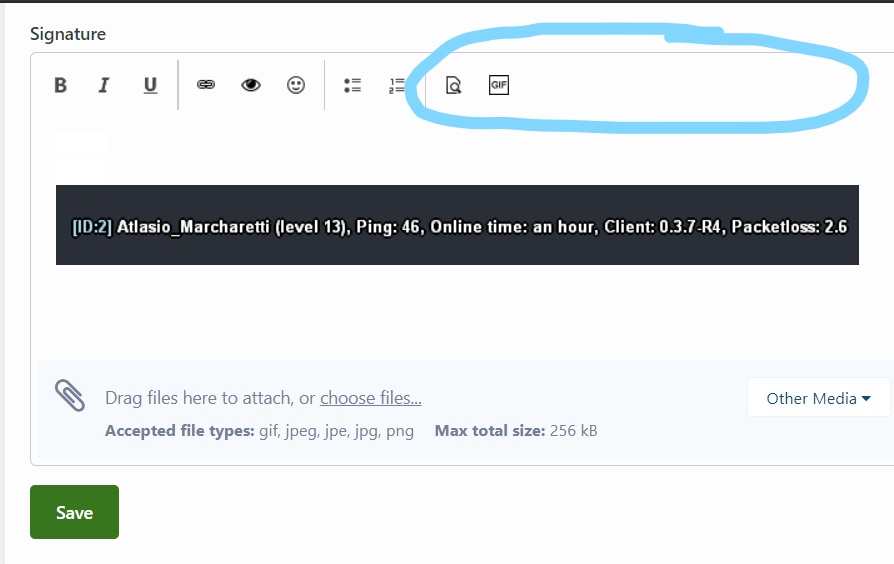Open the emoji picker smiley icon
The image size is (894, 564).
pos(296,85)
